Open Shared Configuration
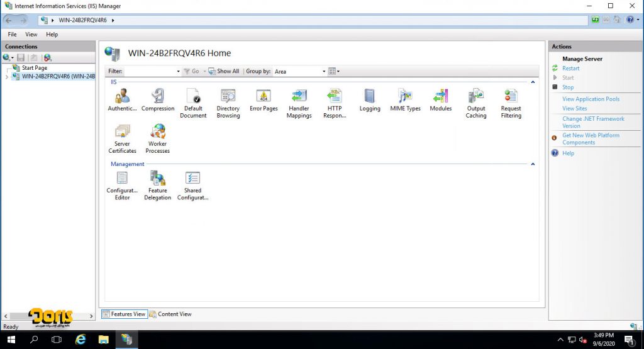 pyautogui.click(x=192, y=186)
